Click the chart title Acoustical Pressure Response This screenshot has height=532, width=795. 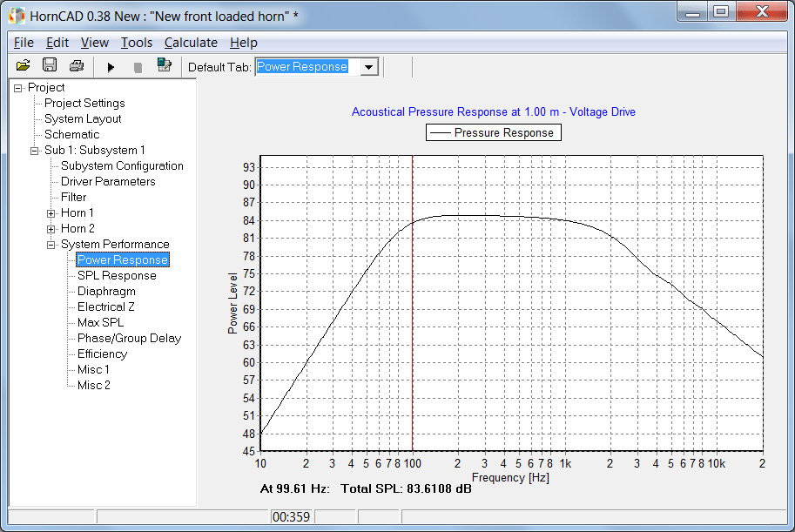[x=494, y=112]
